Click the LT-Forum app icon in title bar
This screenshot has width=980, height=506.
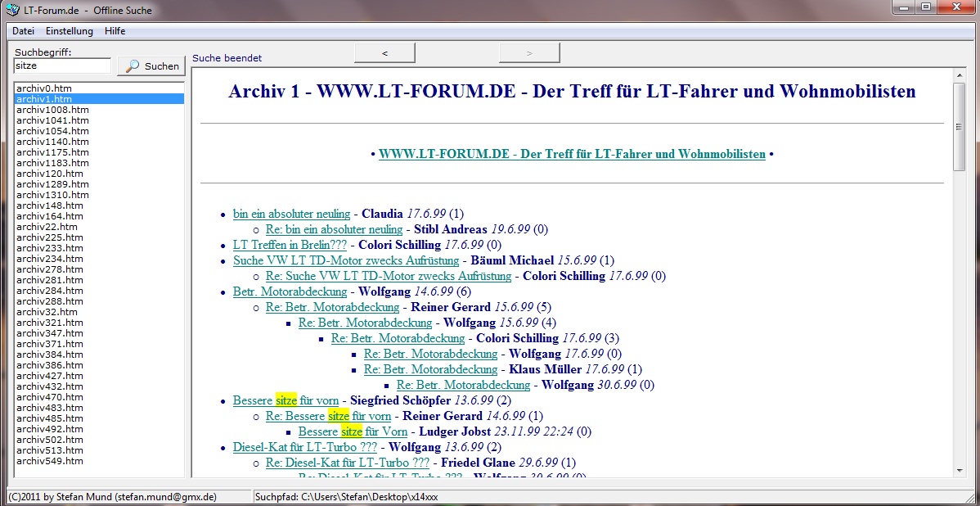tap(11, 10)
